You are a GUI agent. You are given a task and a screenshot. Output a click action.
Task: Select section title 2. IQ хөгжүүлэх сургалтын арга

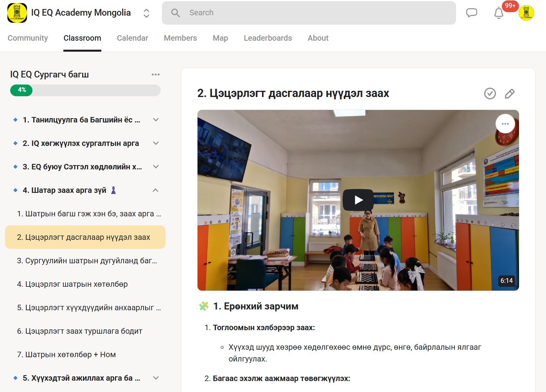(x=81, y=143)
